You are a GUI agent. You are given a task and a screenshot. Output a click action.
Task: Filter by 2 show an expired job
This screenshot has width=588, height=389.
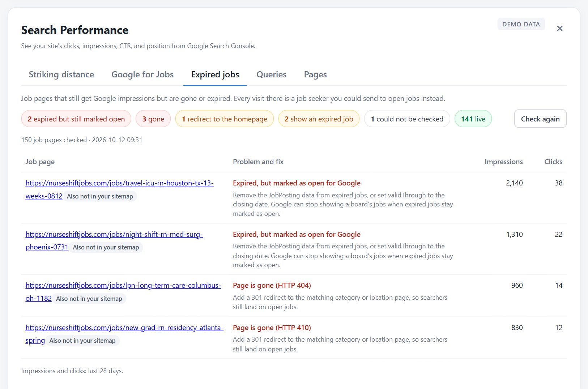click(x=319, y=119)
